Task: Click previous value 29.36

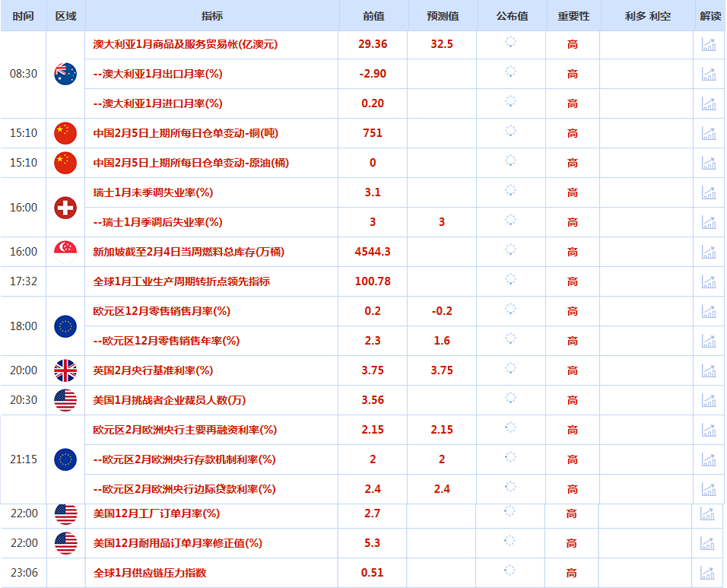Action: pos(373,44)
